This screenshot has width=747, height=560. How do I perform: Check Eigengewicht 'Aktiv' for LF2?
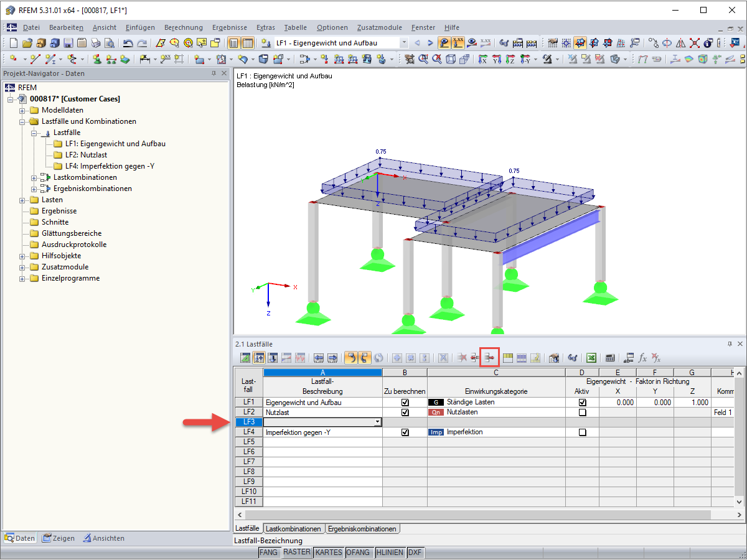tap(582, 413)
